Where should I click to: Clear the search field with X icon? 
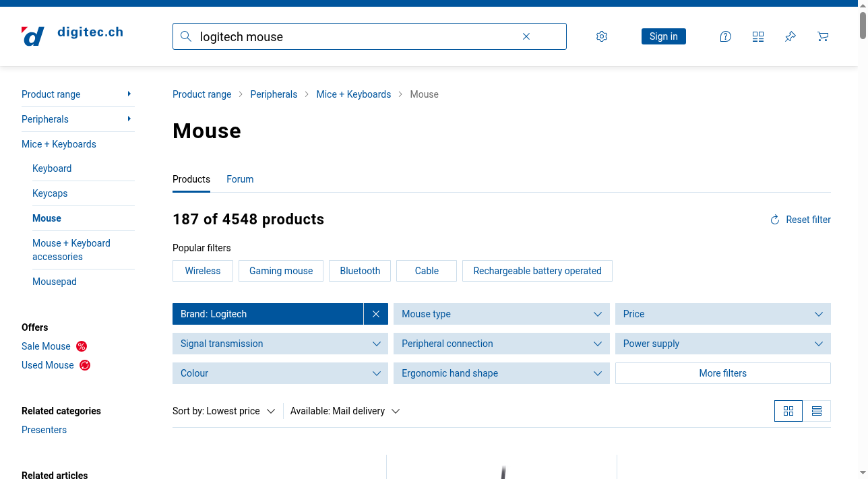(x=526, y=36)
